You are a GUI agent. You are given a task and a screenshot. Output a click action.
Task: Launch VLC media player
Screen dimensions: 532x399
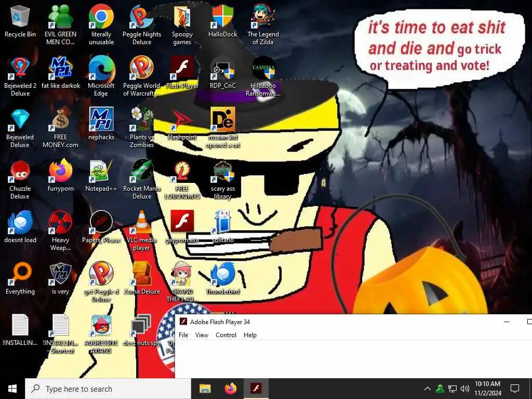pyautogui.click(x=142, y=231)
